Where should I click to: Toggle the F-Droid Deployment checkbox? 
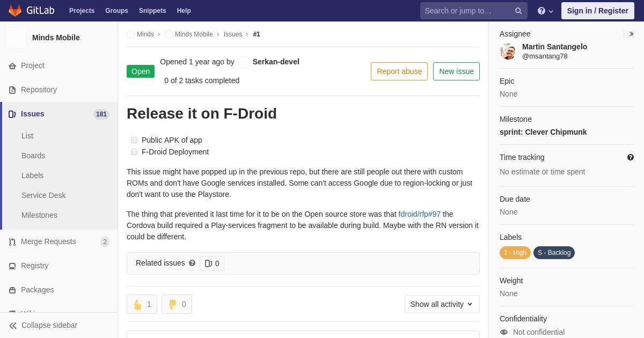click(x=134, y=152)
